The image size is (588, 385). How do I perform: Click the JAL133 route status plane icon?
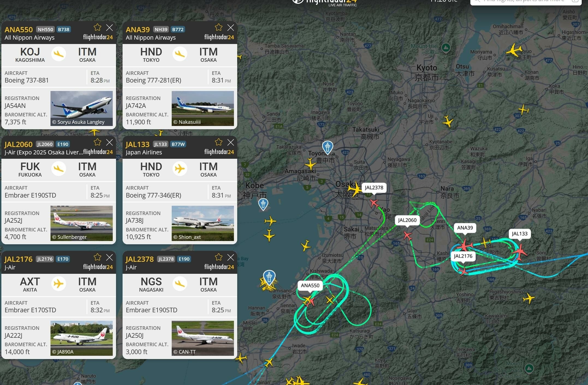(180, 169)
